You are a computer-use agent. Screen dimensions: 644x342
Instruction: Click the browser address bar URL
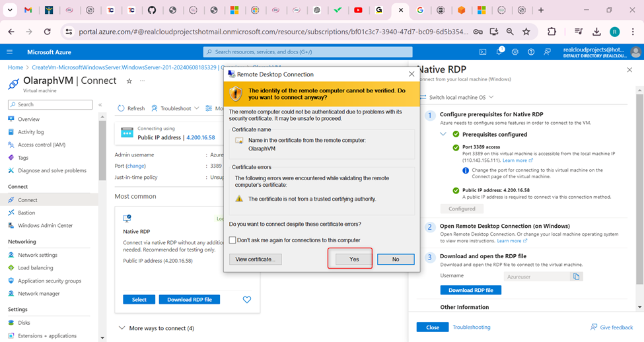[x=273, y=32]
